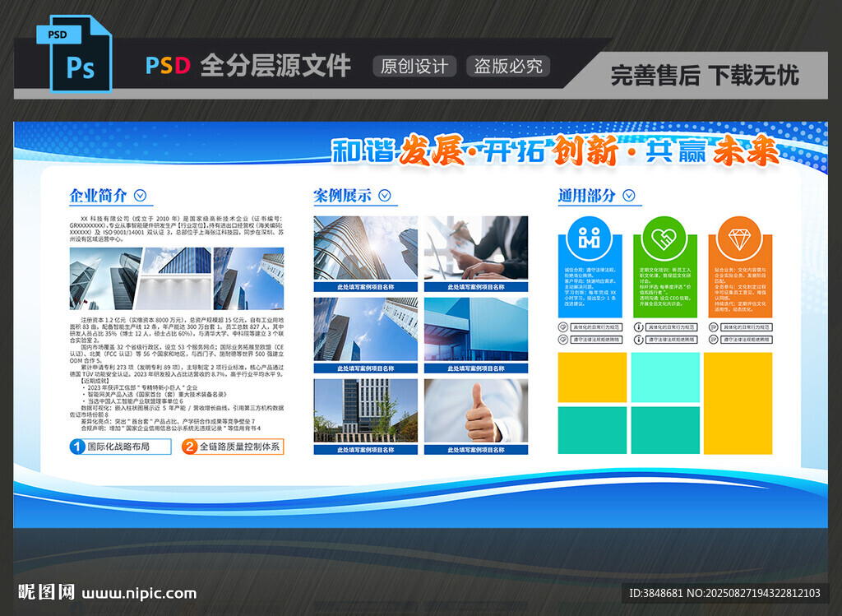This screenshot has width=842, height=616.
Task: Select the light cyan color block
Action: (x=665, y=377)
